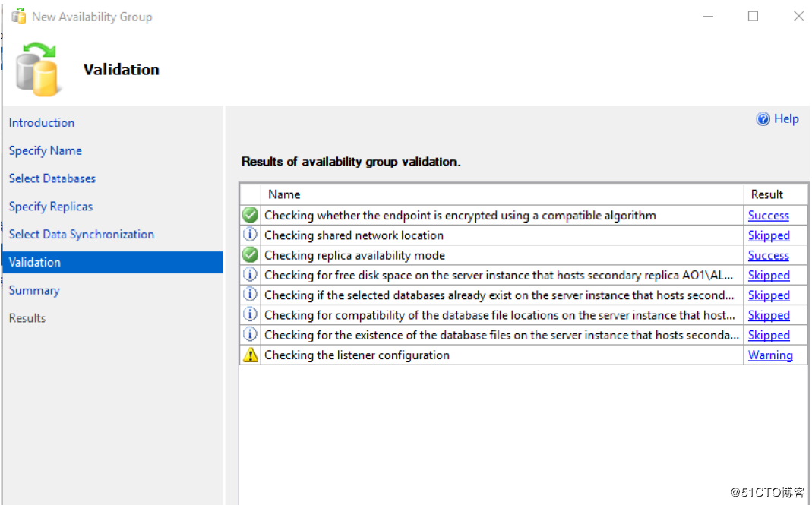Click the green success icon beside replica availability mode
812x505 pixels.
click(250, 254)
